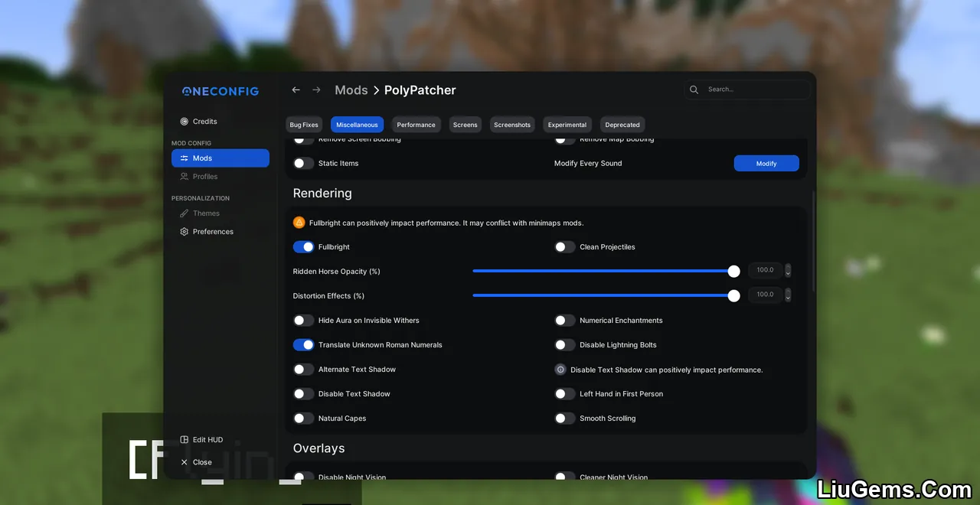Click the Rendering section heading
The image size is (980, 505).
[322, 194]
